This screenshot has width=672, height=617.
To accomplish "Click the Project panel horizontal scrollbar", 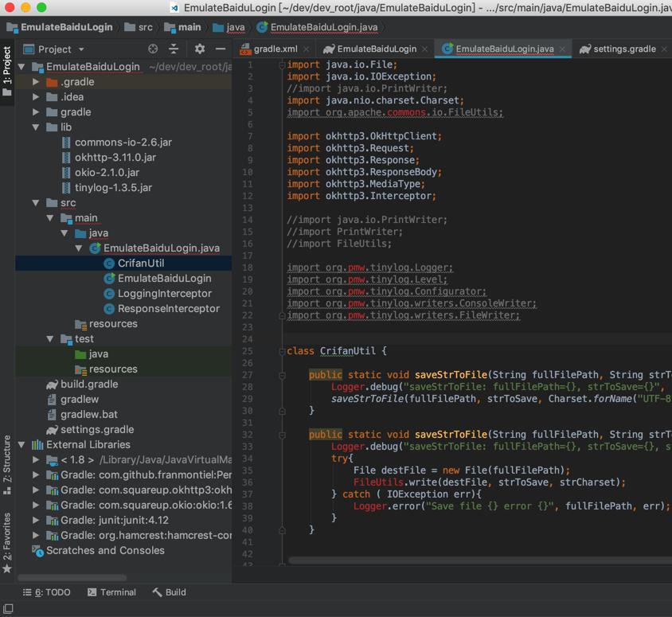I will tap(72, 577).
